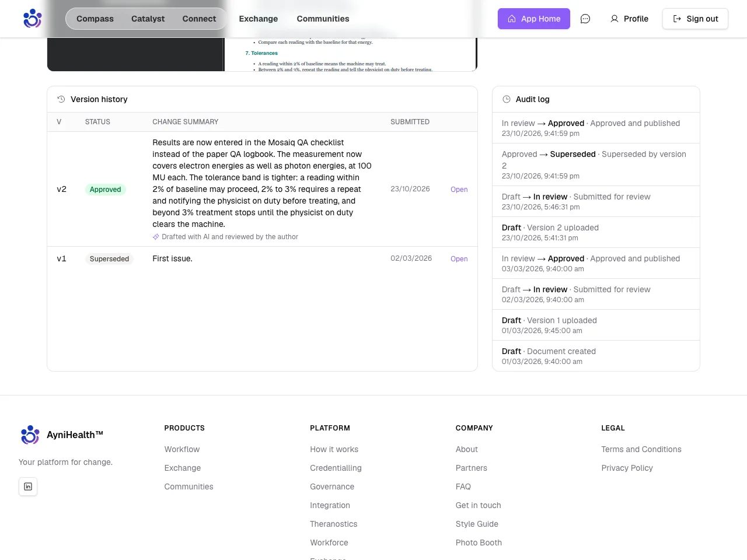Click the LinkedIn icon in the footer
Screen dimensions: 747x560
pyautogui.click(x=28, y=487)
